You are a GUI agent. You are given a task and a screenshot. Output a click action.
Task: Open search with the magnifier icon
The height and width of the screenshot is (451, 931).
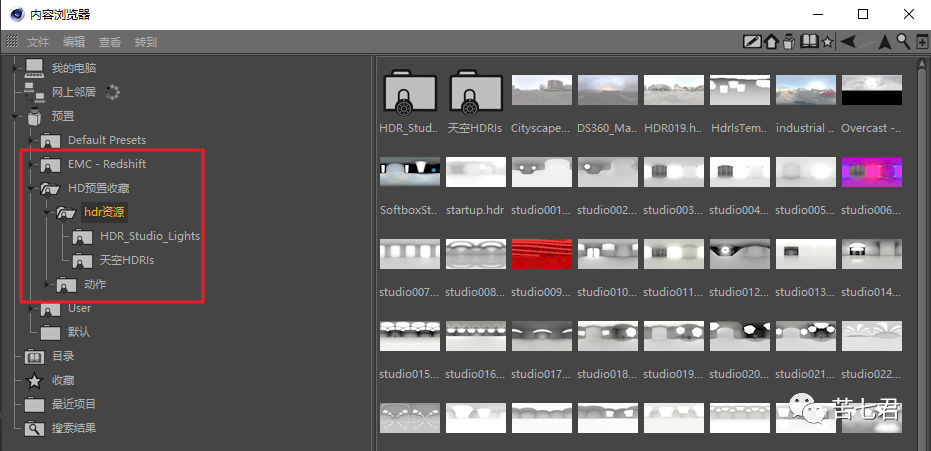[903, 42]
